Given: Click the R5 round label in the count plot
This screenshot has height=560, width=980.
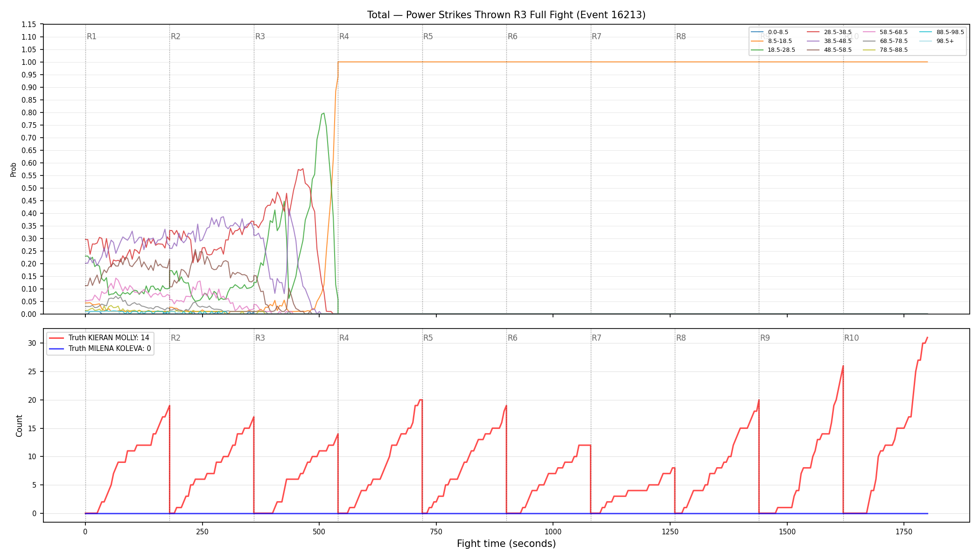Looking at the screenshot, I should (428, 338).
